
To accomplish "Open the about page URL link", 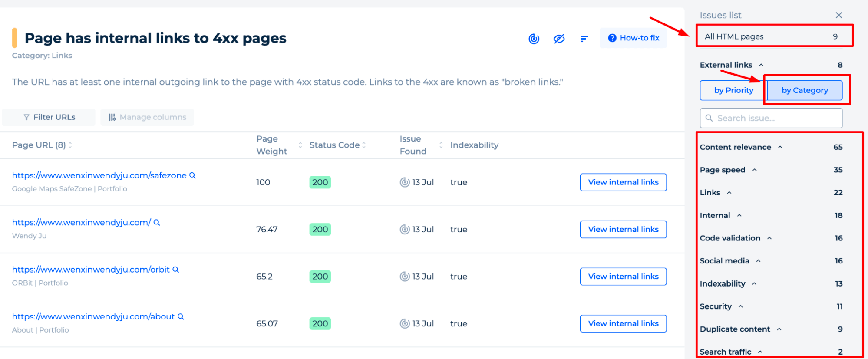I will click(93, 316).
